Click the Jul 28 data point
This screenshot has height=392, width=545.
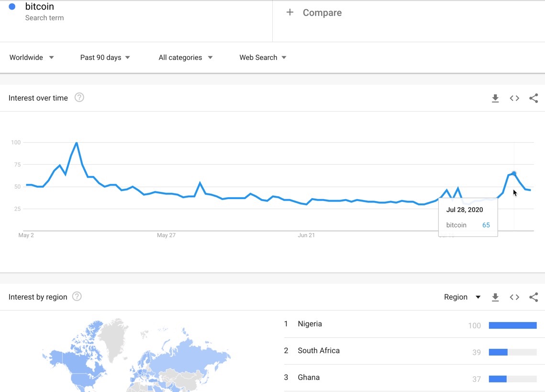click(514, 173)
